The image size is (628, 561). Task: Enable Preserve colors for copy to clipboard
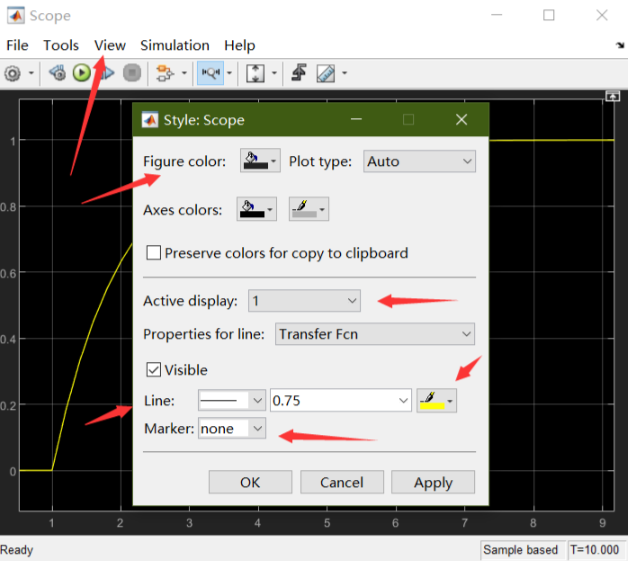pyautogui.click(x=153, y=253)
